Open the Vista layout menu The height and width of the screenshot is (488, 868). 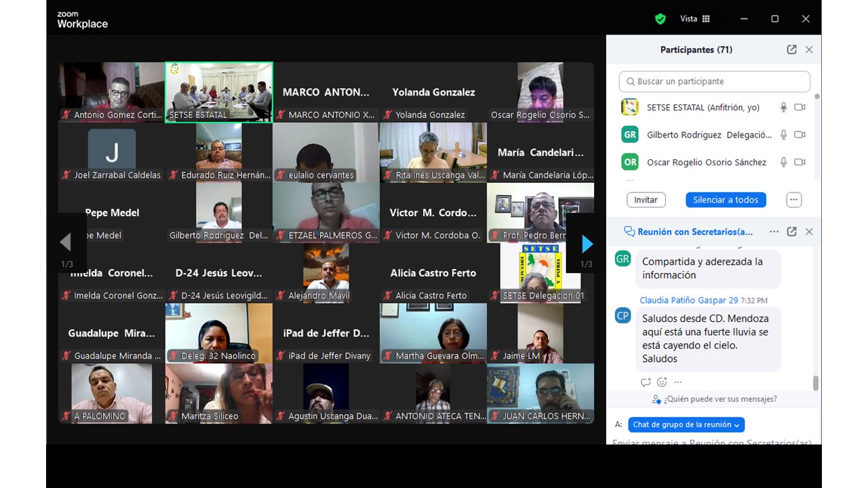tap(695, 19)
